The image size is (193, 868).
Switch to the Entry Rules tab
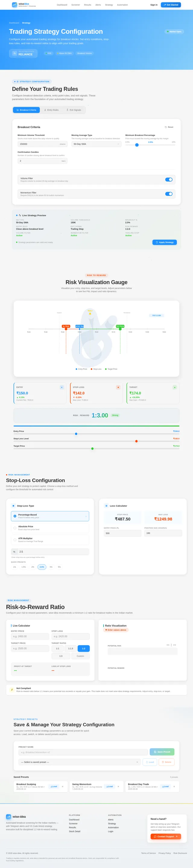(x=51, y=110)
